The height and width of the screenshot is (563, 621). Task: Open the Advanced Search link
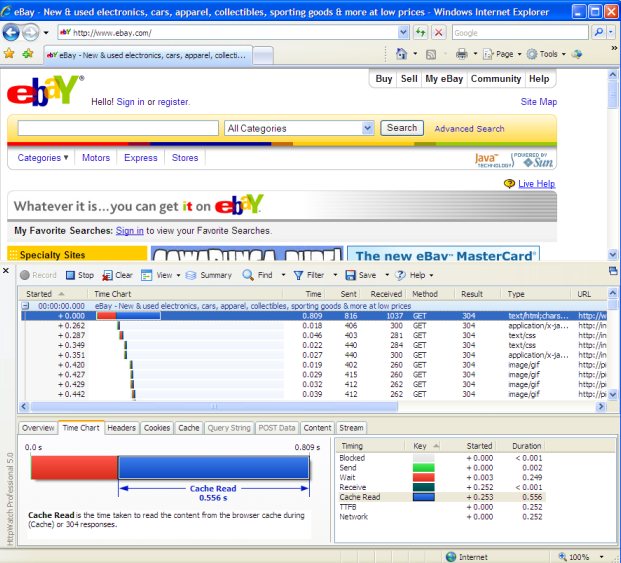click(x=469, y=129)
